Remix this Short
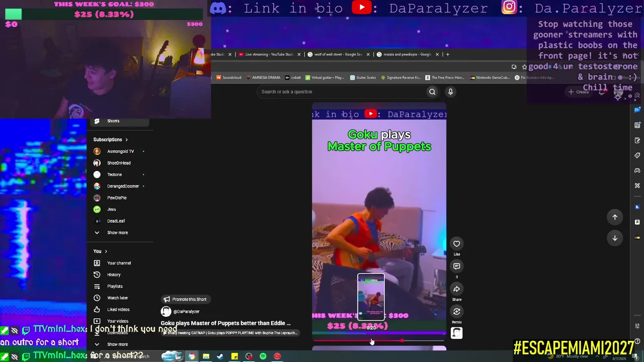Viewport: 644px width, 362px height. pos(456,312)
